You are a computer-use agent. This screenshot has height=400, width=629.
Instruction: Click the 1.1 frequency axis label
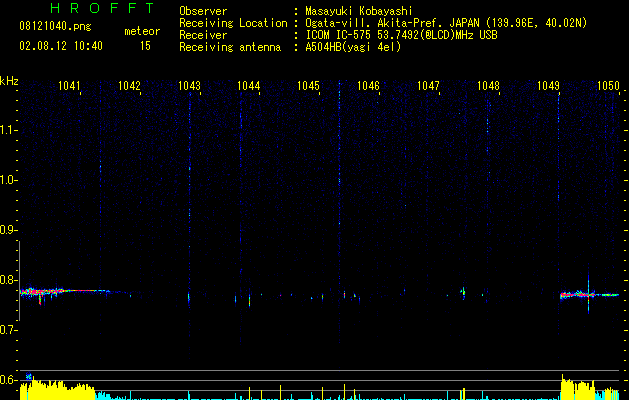click(x=8, y=130)
